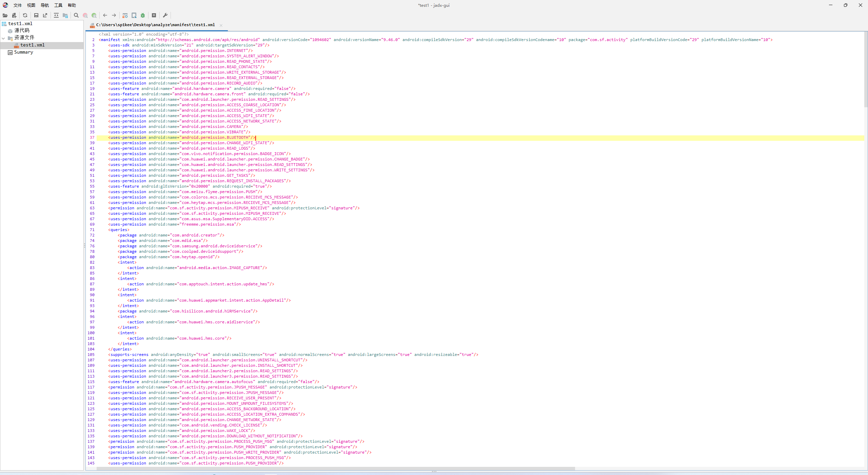Open preferences via the wrench icon
This screenshot has height=475, width=868.
pos(165,15)
